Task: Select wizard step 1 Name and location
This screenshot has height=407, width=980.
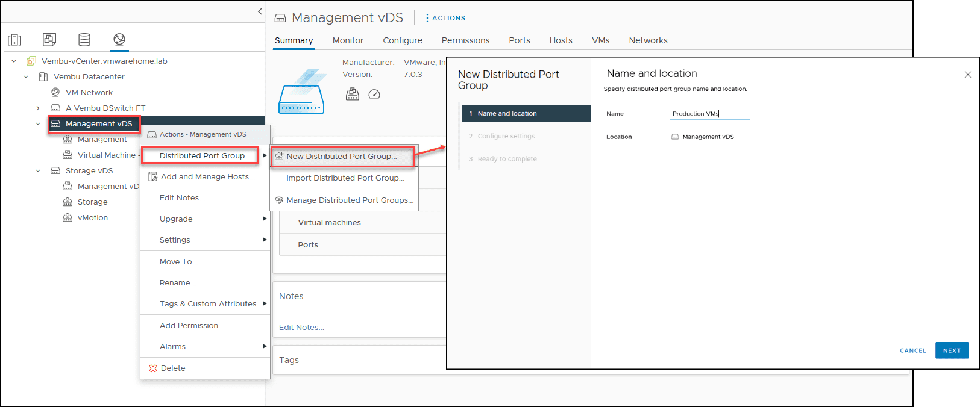Action: click(x=526, y=113)
